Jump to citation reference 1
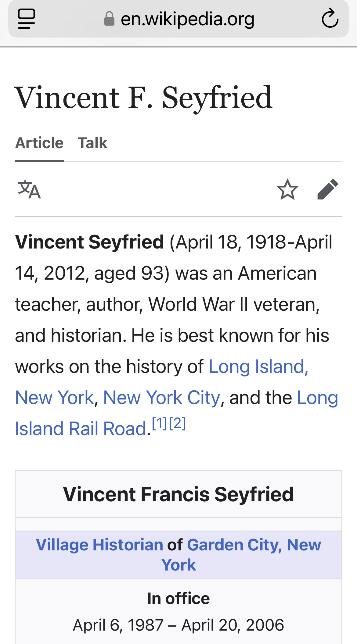Viewport: 357px width, 644px height. click(160, 423)
